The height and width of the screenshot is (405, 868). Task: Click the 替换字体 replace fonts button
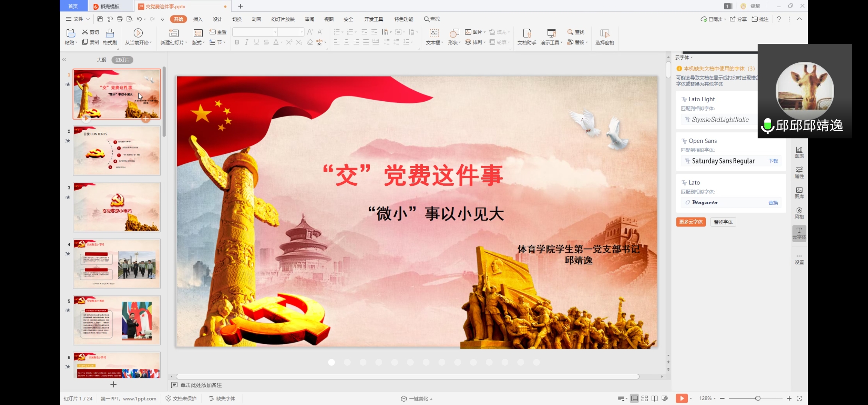[x=723, y=222]
